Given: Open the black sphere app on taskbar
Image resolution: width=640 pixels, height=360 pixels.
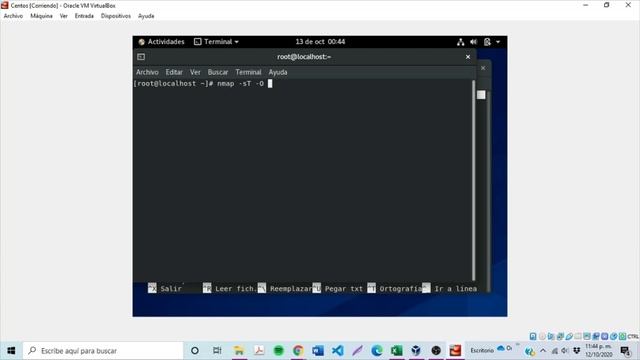Looking at the screenshot, I should point(436,351).
